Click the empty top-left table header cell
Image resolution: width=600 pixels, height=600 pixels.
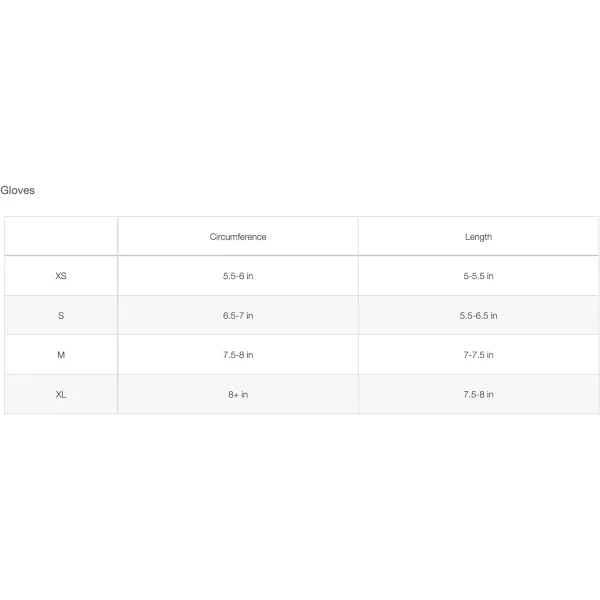pos(61,237)
